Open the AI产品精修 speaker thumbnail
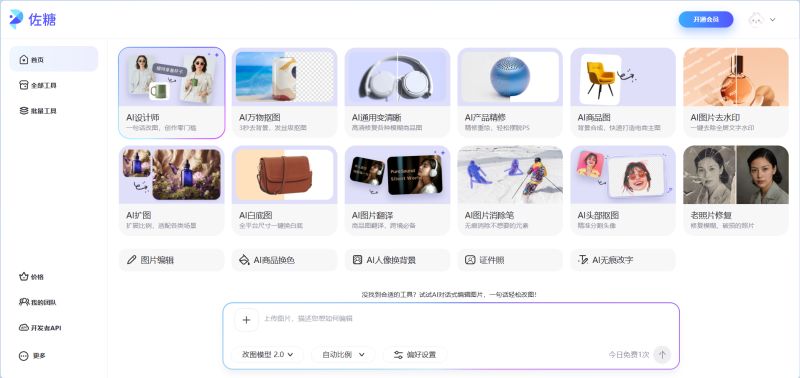Screen dimensions: 800x378 [x=510, y=77]
